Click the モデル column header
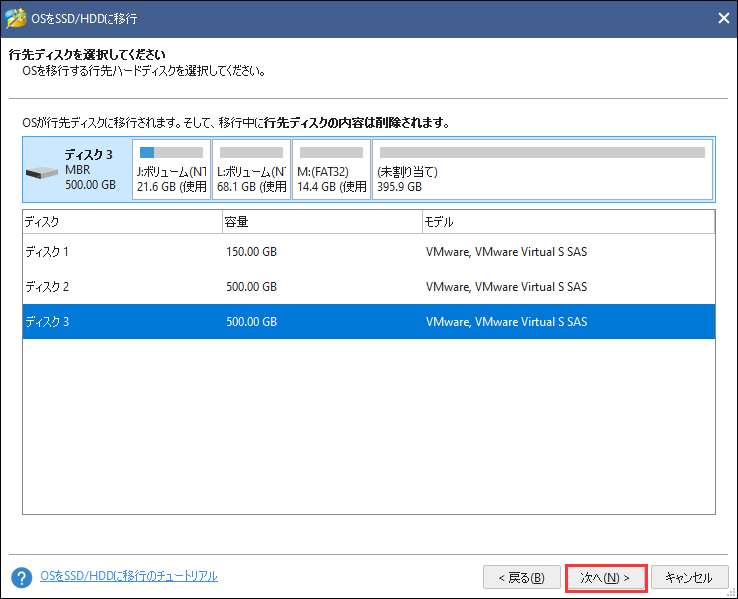This screenshot has width=738, height=599. tap(569, 222)
